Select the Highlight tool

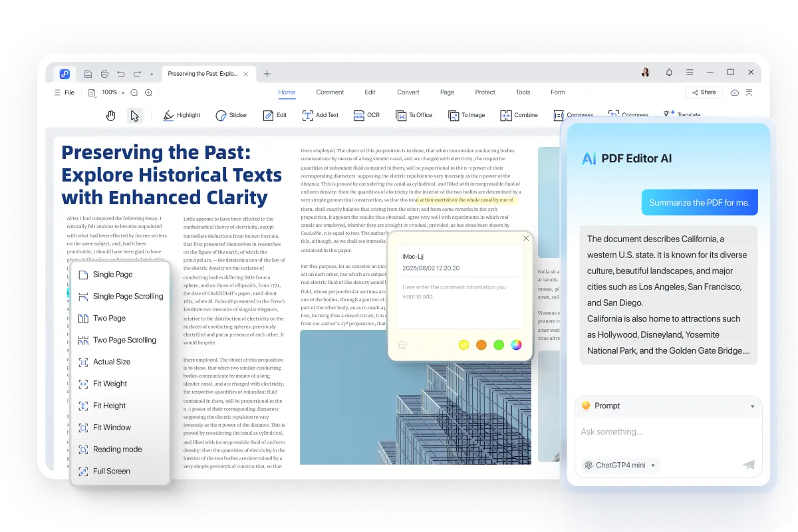(x=181, y=115)
